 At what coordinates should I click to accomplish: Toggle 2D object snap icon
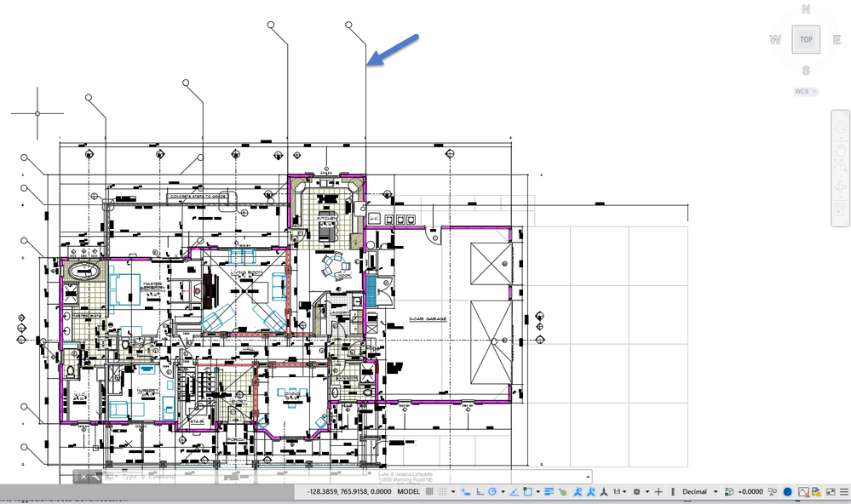tap(527, 491)
